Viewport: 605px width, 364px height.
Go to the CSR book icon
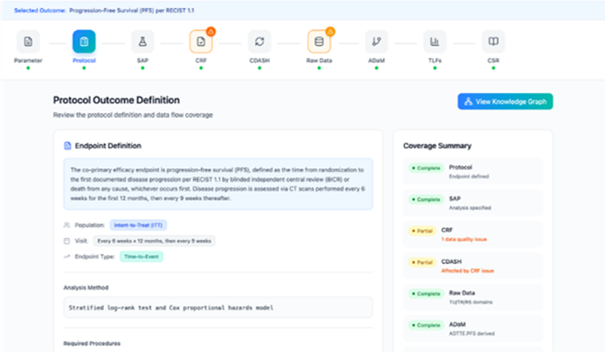pyautogui.click(x=493, y=42)
